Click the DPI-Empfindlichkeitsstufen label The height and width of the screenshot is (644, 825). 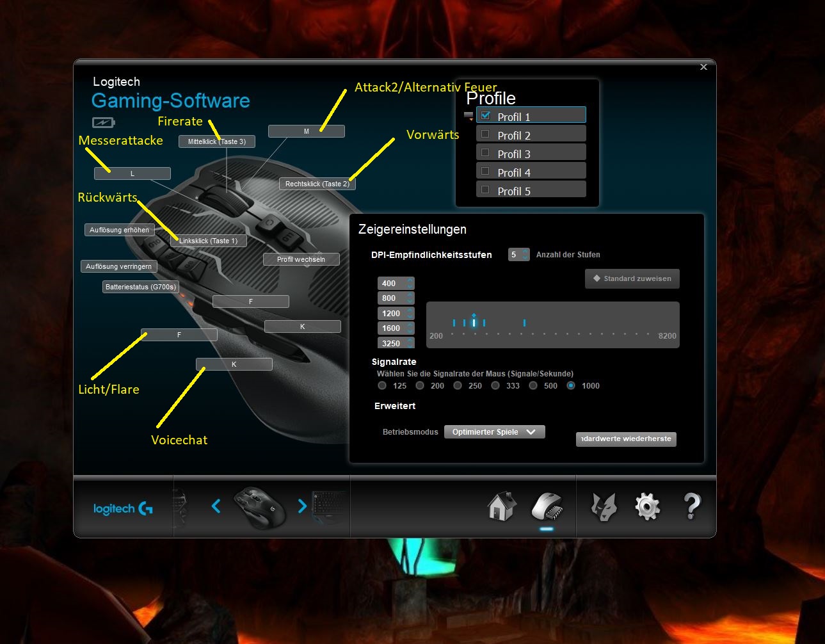[431, 255]
